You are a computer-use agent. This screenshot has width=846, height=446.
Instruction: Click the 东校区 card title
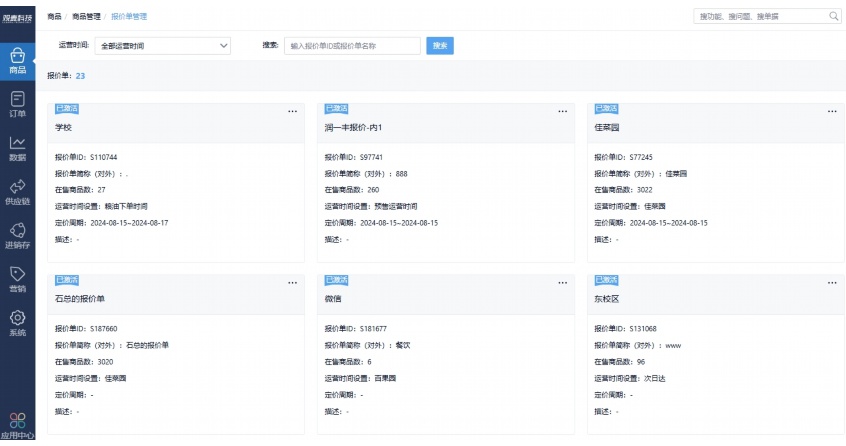(x=606, y=299)
